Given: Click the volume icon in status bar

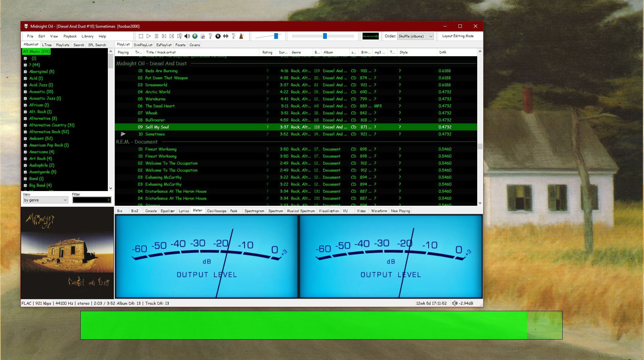Looking at the screenshot, I should tap(454, 303).
